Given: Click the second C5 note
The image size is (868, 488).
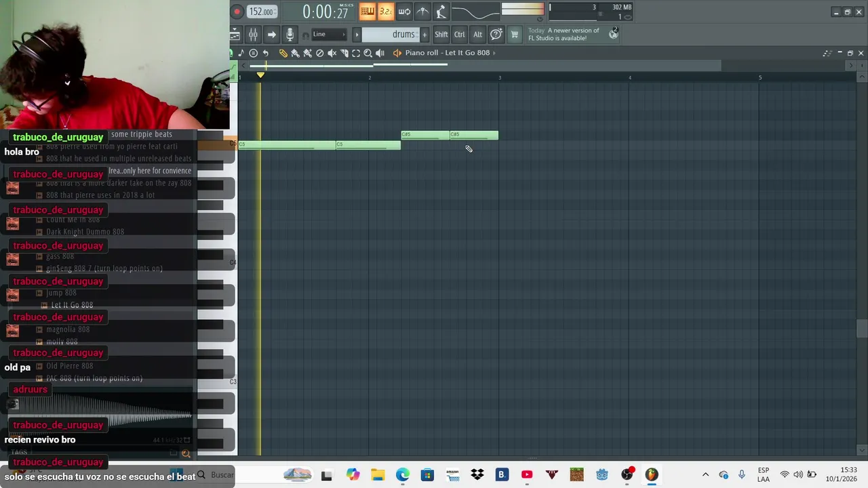Looking at the screenshot, I should pos(368,145).
